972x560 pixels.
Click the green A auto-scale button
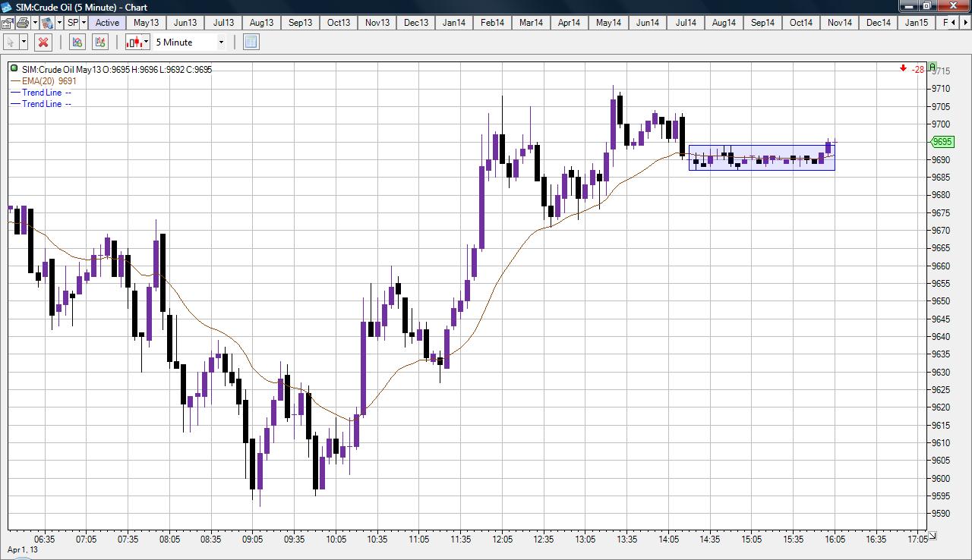(x=933, y=67)
